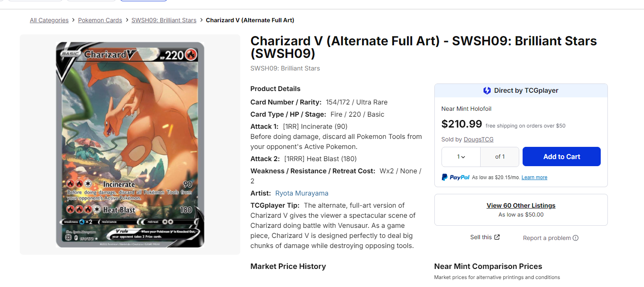Click the Market Price History heading
This screenshot has width=644, height=287.
pos(288,266)
